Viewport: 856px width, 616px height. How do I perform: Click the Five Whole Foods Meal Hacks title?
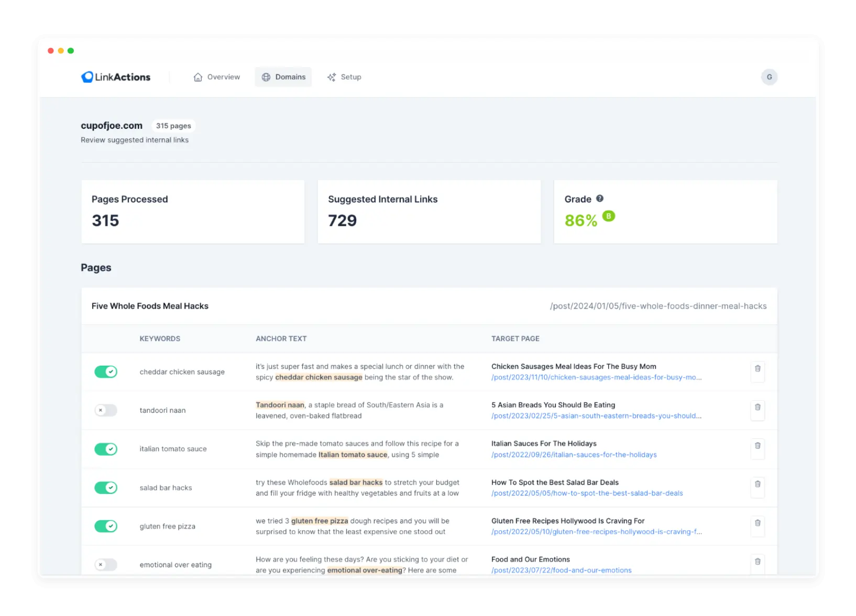150,306
